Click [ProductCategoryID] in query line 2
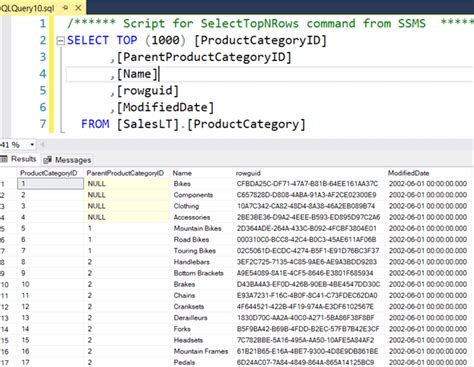 click(x=261, y=41)
